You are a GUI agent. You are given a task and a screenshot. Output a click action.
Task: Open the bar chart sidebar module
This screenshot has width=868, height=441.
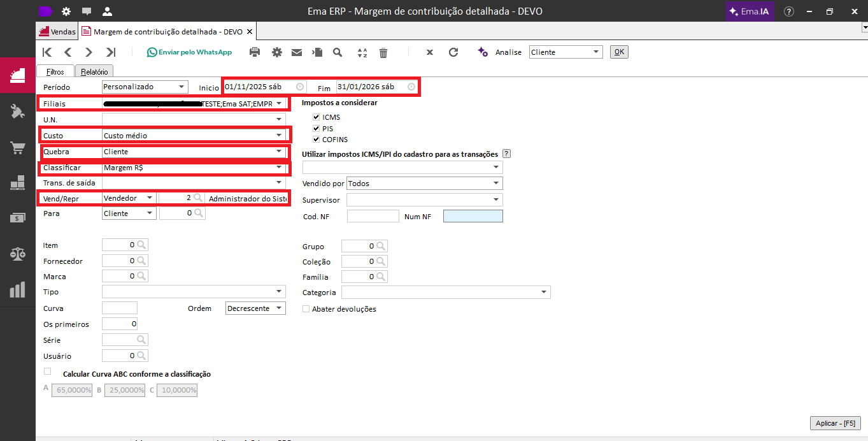(x=17, y=290)
